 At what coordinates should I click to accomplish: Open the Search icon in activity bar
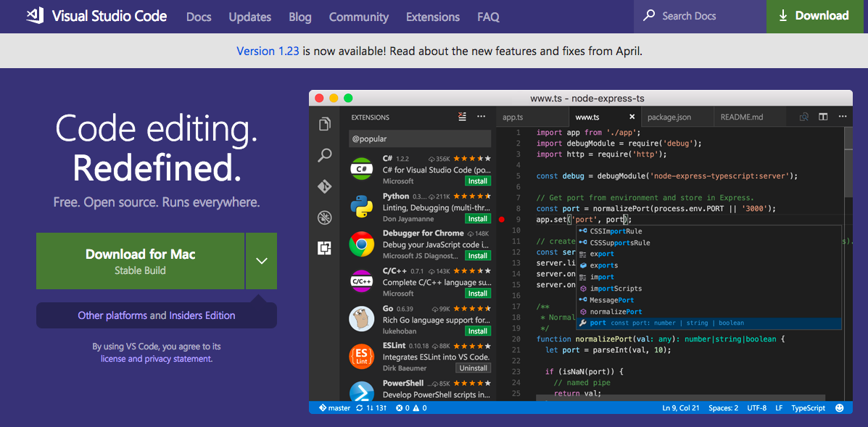pyautogui.click(x=324, y=155)
